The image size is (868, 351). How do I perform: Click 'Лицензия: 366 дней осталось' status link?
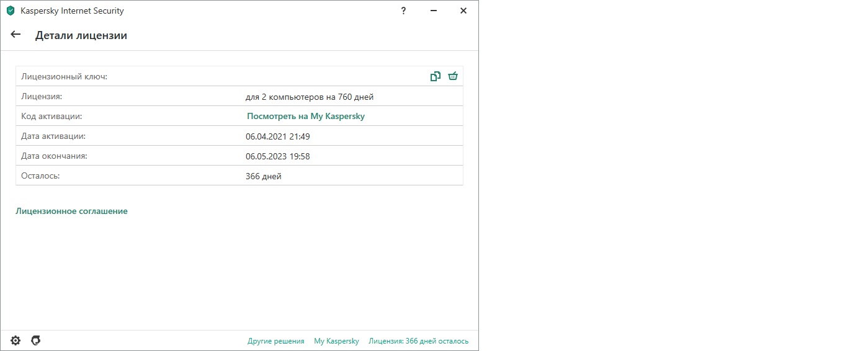point(419,341)
